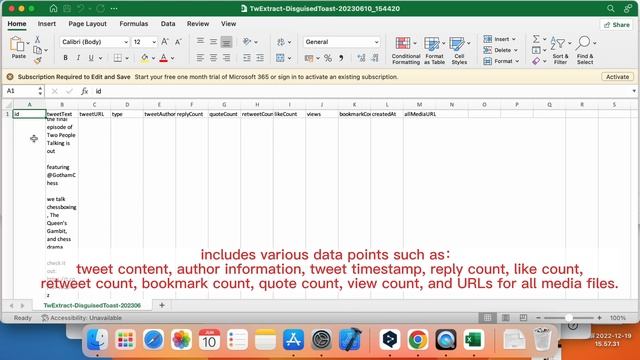Open fill color dropdown arrow
640x360 pixels.
point(153,58)
